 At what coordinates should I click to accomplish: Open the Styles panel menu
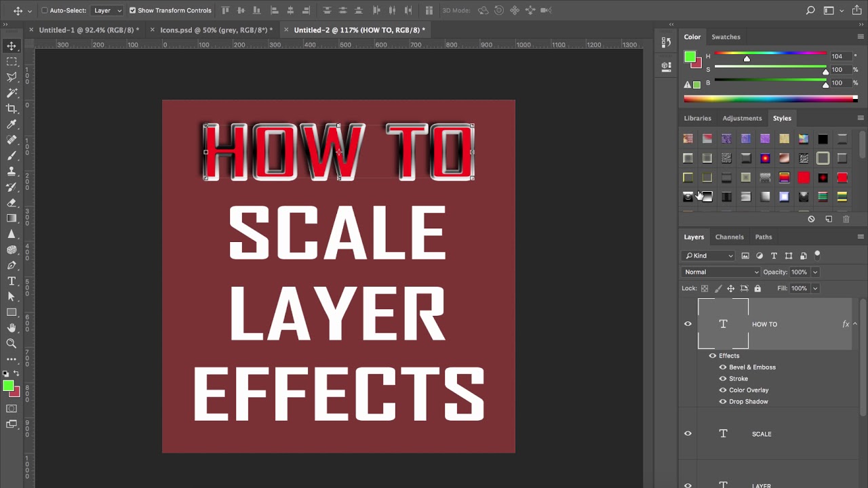(861, 118)
